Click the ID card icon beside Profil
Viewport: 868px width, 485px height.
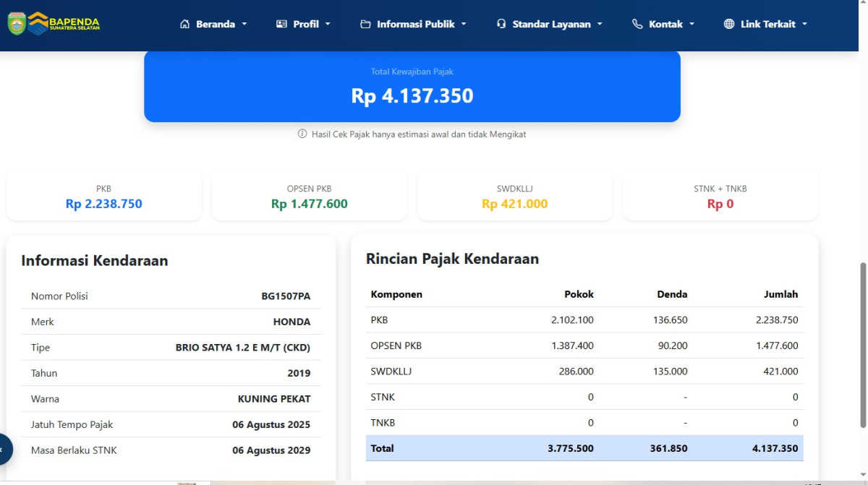[x=281, y=24]
